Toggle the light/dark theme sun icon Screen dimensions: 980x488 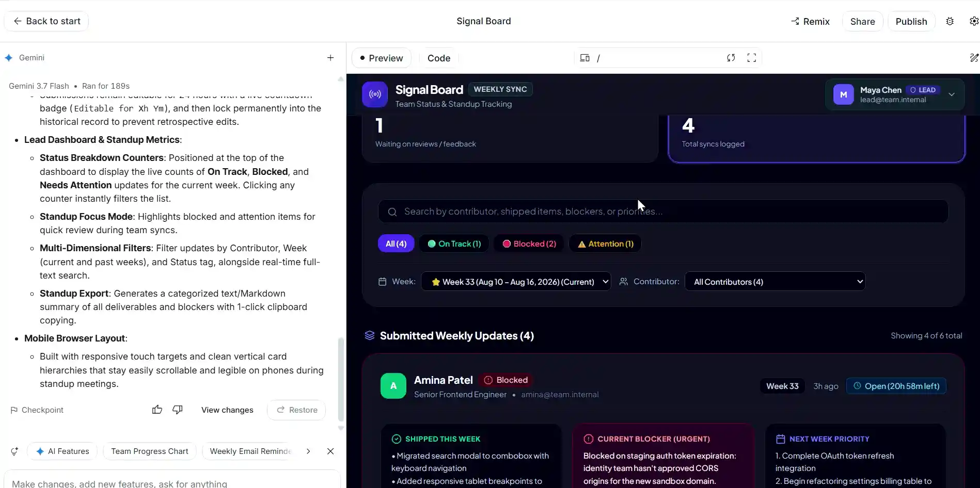click(x=950, y=21)
